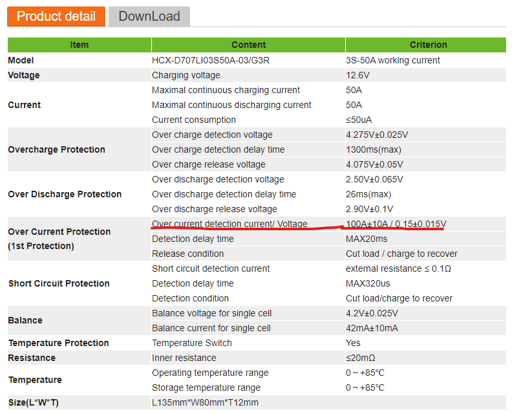532x414 pixels.
Task: Click the Over Discharge Protection label
Action: pyautogui.click(x=65, y=194)
